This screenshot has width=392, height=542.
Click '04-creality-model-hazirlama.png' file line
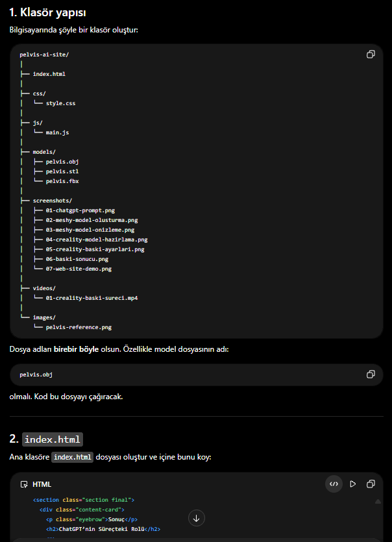(x=97, y=240)
